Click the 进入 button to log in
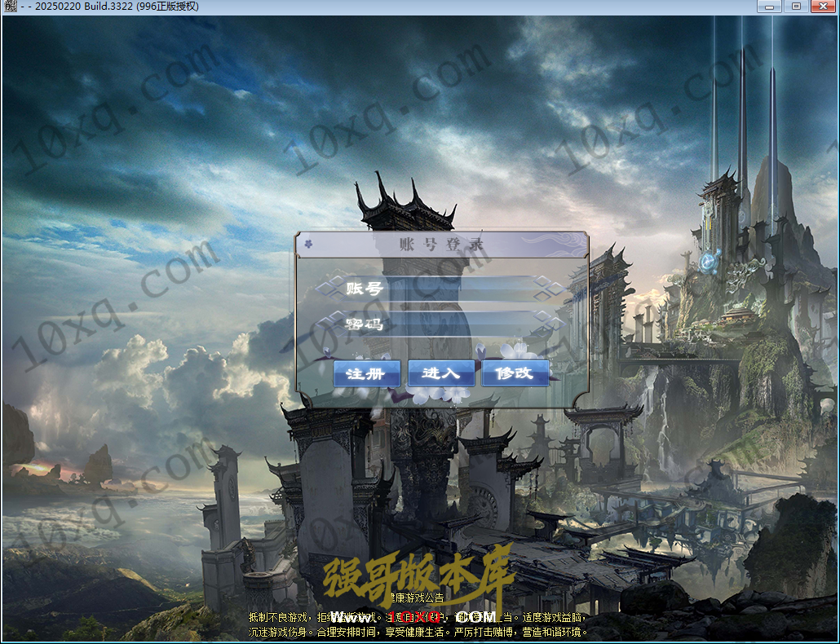 [441, 373]
